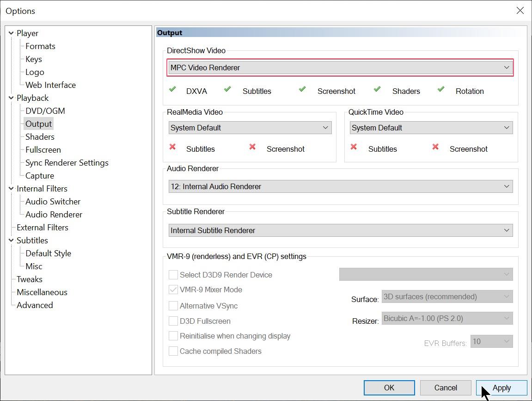Close the Options dialog

click(520, 11)
